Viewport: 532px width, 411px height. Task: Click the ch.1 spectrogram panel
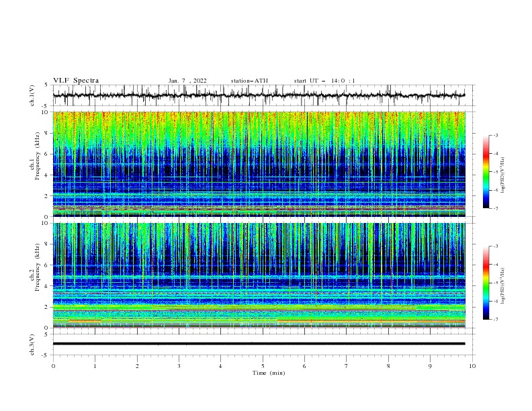pos(259,164)
